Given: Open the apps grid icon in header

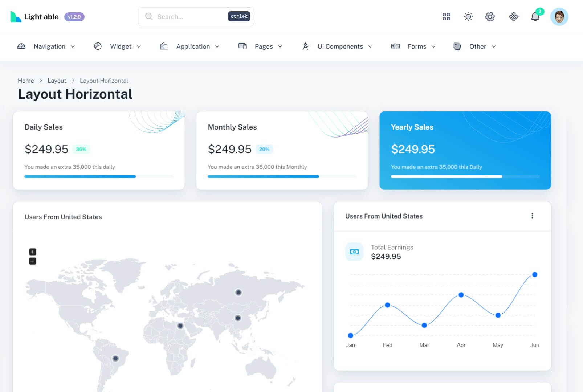Looking at the screenshot, I should click(446, 17).
